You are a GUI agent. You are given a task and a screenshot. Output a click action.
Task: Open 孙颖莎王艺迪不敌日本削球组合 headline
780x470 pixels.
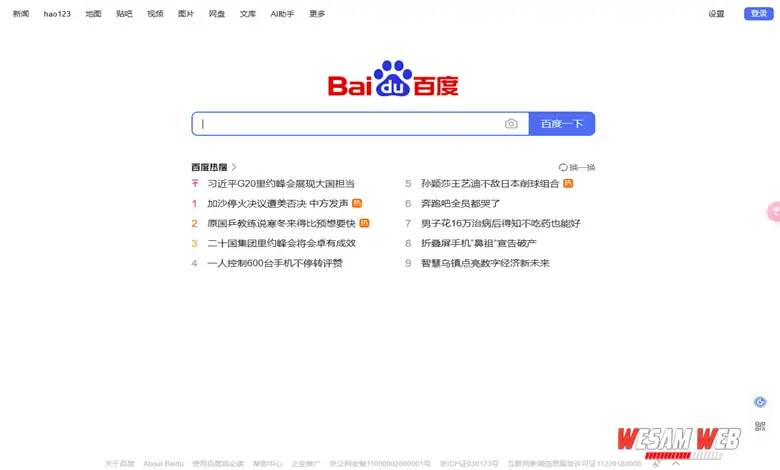(490, 184)
